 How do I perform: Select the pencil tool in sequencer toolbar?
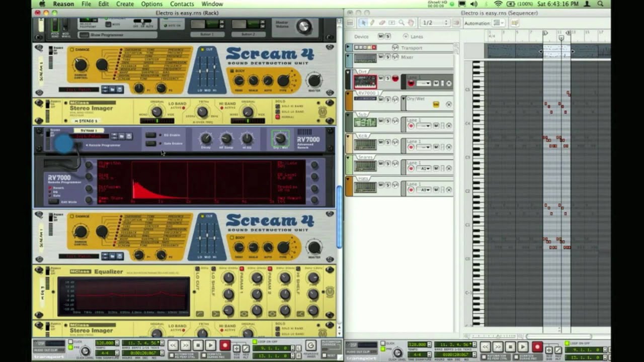(372, 23)
